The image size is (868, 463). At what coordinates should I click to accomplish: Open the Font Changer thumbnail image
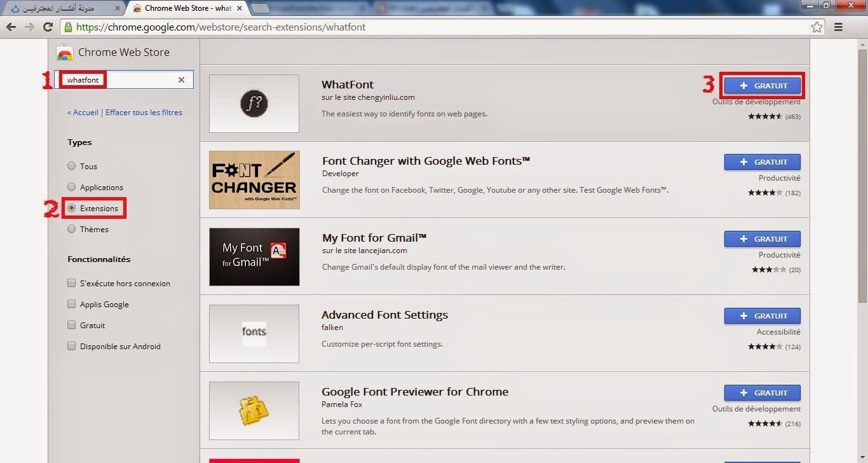pyautogui.click(x=254, y=180)
